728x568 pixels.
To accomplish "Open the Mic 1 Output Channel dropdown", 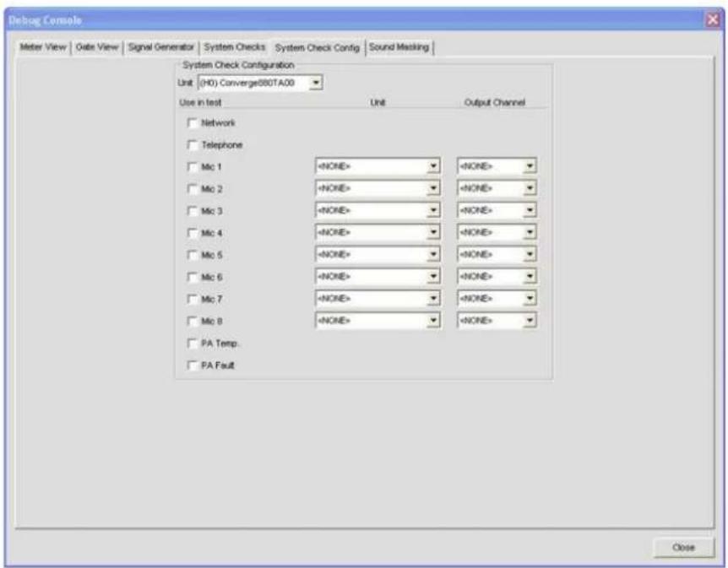I will click(497, 166).
